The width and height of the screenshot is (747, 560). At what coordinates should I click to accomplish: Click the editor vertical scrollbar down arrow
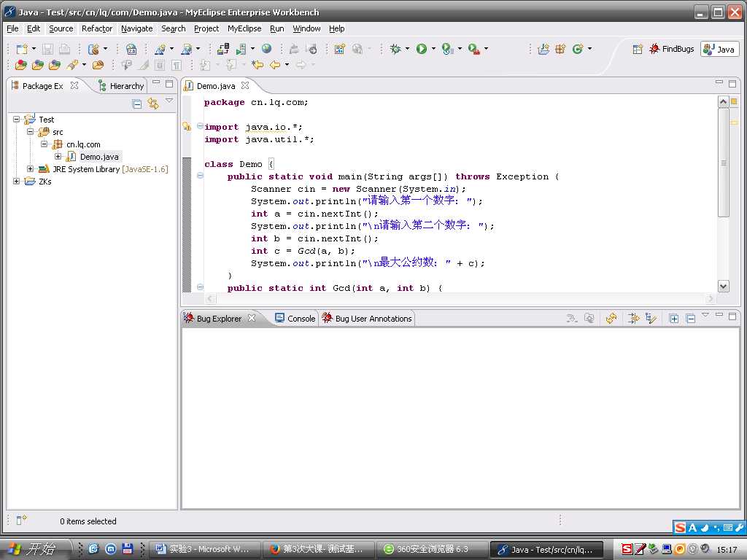click(724, 286)
